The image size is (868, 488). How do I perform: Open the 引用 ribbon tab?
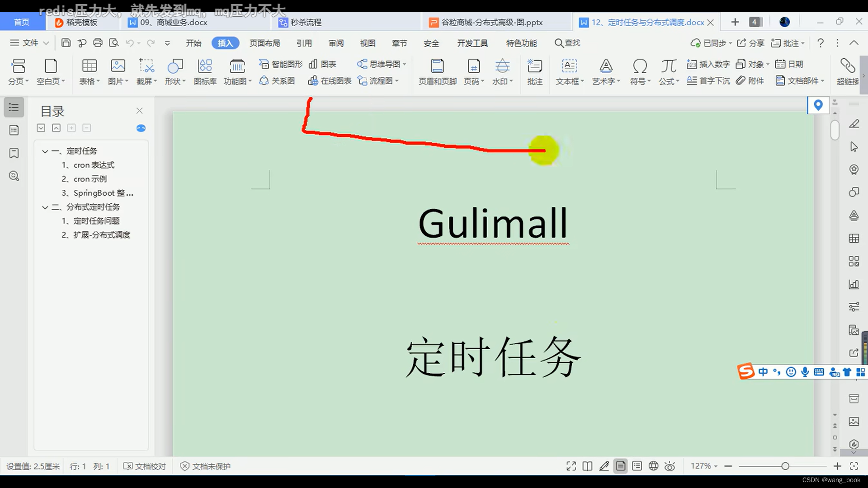(x=304, y=43)
